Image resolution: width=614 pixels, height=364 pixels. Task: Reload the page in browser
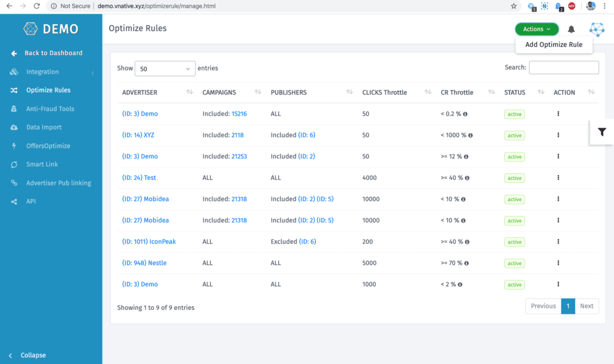[37, 6]
